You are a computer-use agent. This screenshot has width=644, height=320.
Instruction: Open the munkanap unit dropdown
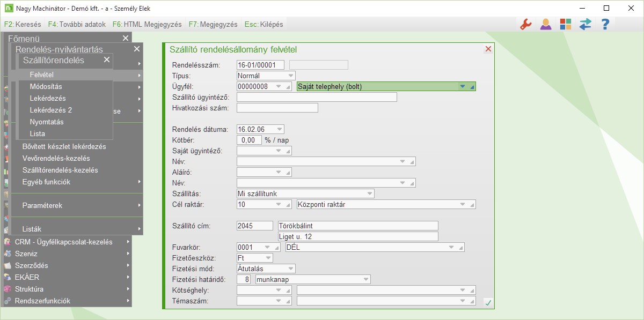(x=366, y=279)
